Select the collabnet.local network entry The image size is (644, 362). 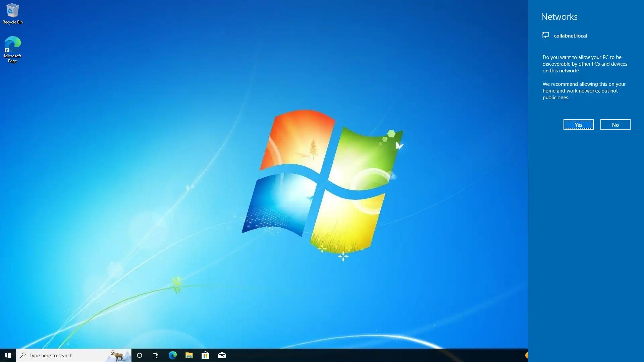coord(570,36)
